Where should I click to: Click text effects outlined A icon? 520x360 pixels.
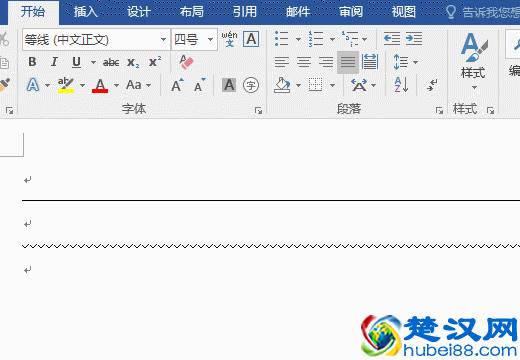tap(33, 85)
